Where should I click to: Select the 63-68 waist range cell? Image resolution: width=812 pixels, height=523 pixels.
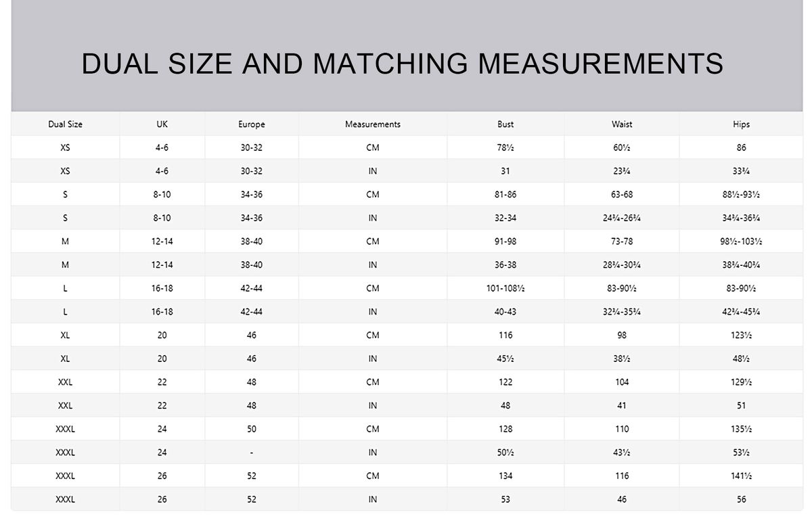tap(621, 194)
